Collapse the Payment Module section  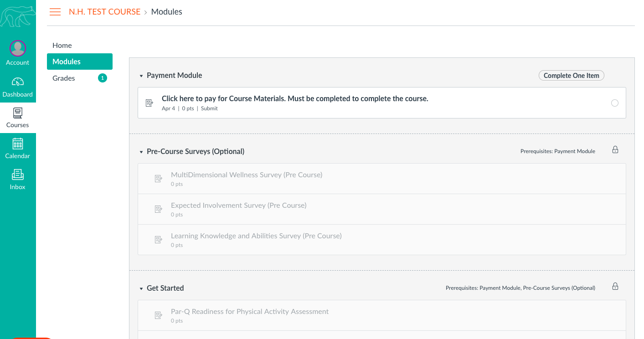pos(141,76)
